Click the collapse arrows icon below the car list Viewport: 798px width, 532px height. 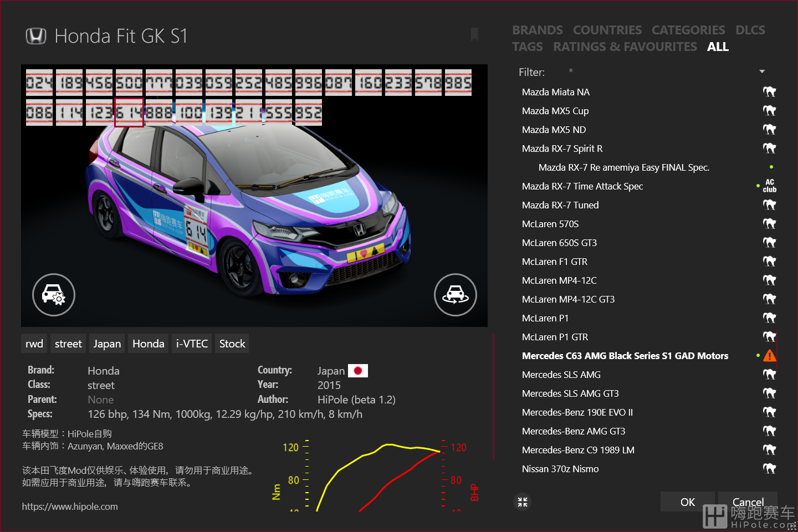coord(523,502)
